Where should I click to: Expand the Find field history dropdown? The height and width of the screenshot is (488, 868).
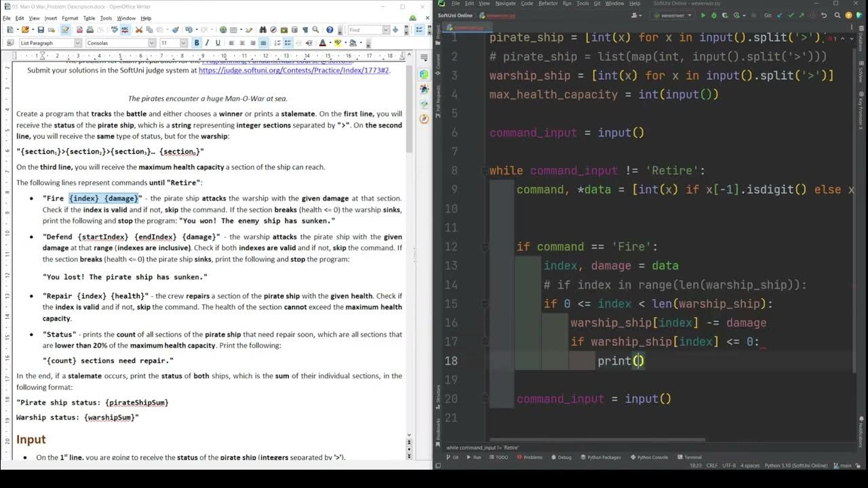coord(386,30)
